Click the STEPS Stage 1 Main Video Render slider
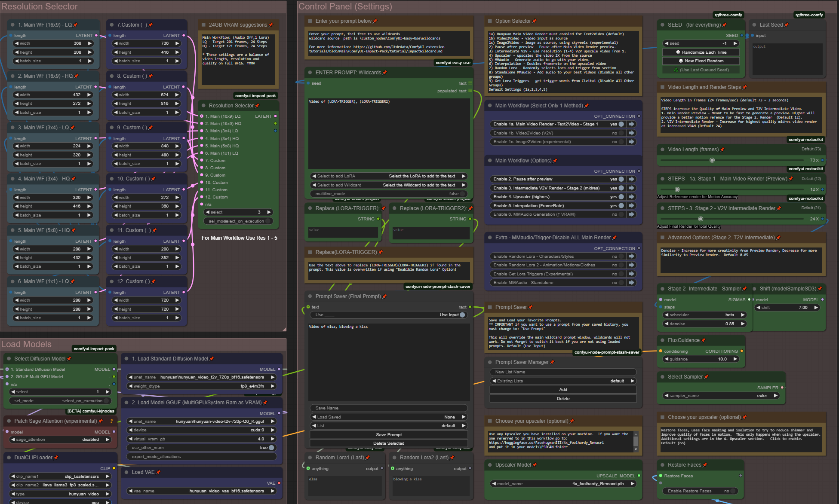This screenshot has height=504, width=839. 677,189
